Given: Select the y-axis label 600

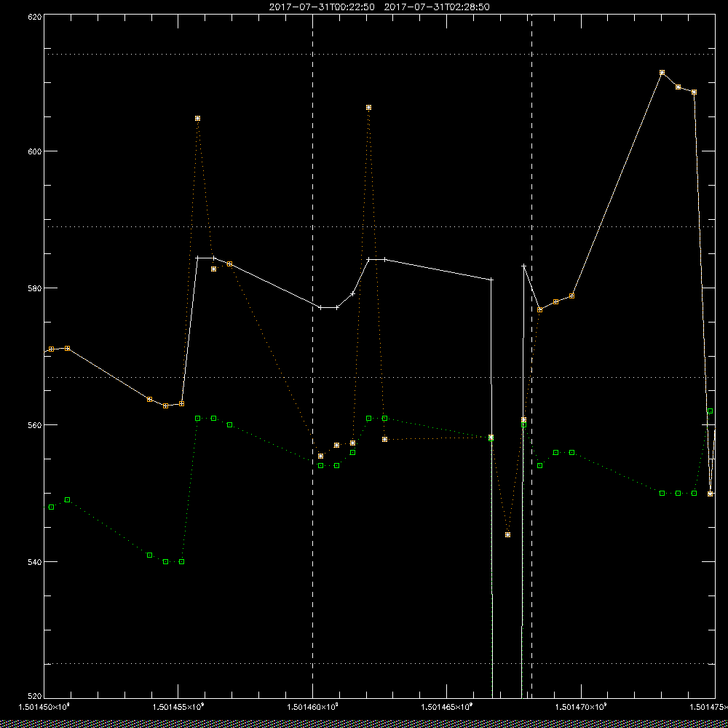Looking at the screenshot, I should [x=35, y=151].
